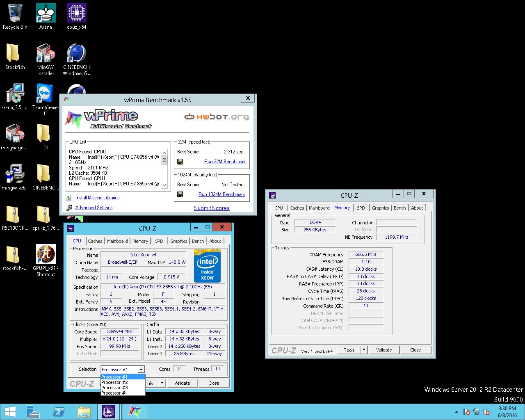The height and width of the screenshot is (420, 525).
Task: Switch to Memory tab in front CPU-Z window
Action: [140, 241]
